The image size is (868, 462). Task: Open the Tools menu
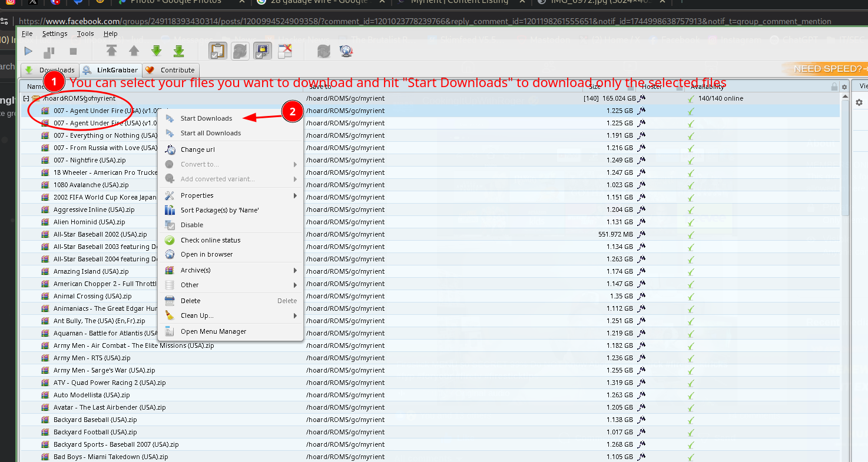[x=85, y=34]
